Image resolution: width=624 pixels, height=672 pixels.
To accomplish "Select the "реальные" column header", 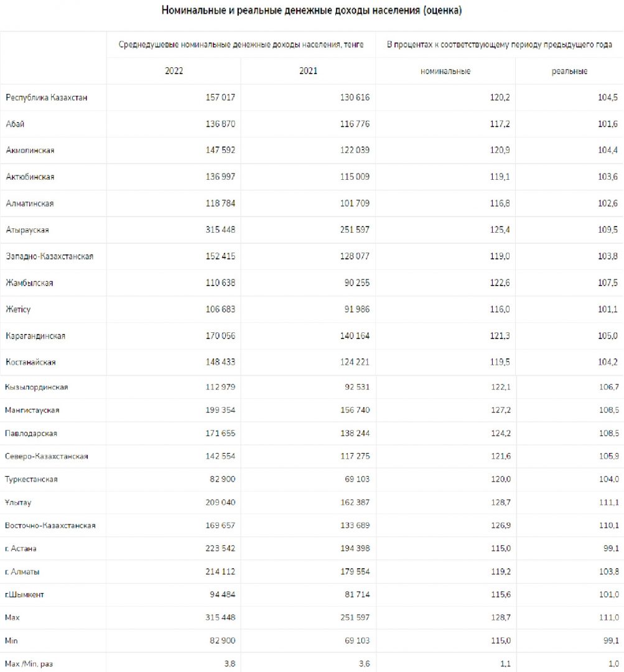I will (569, 71).
